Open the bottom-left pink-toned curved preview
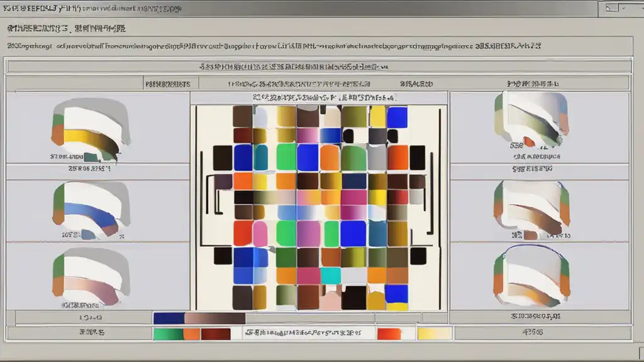644x362 pixels. point(91,277)
